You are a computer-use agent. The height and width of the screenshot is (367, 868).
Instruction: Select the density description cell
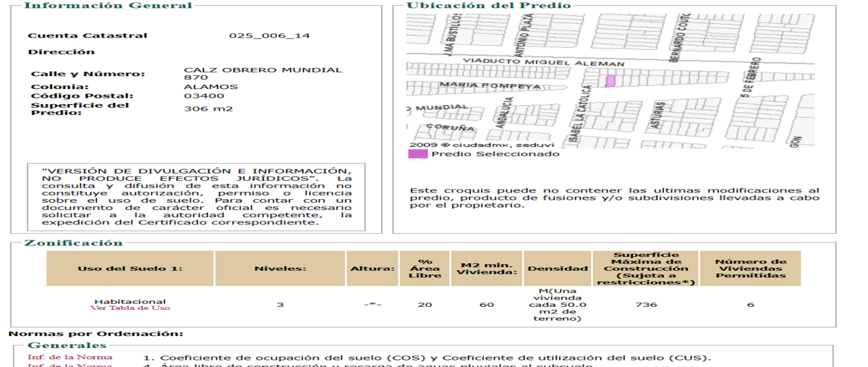(557, 304)
